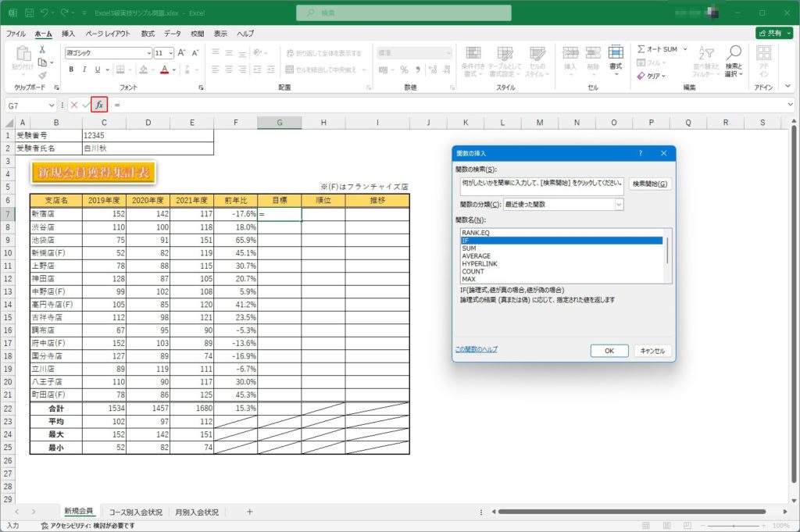Click the red X cancel entry icon

[x=74, y=105]
